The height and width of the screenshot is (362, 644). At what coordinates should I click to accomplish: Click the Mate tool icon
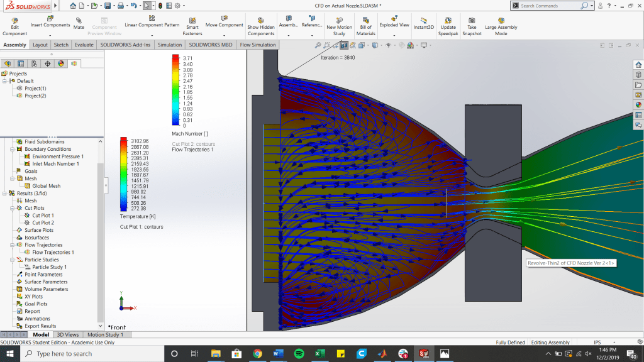[x=79, y=19]
